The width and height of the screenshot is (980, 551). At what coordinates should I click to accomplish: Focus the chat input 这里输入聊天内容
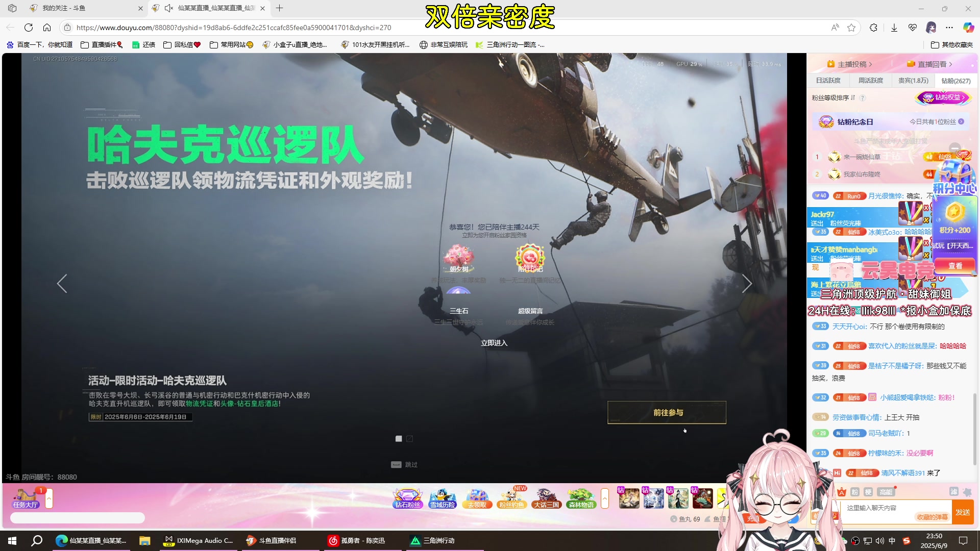(895, 512)
